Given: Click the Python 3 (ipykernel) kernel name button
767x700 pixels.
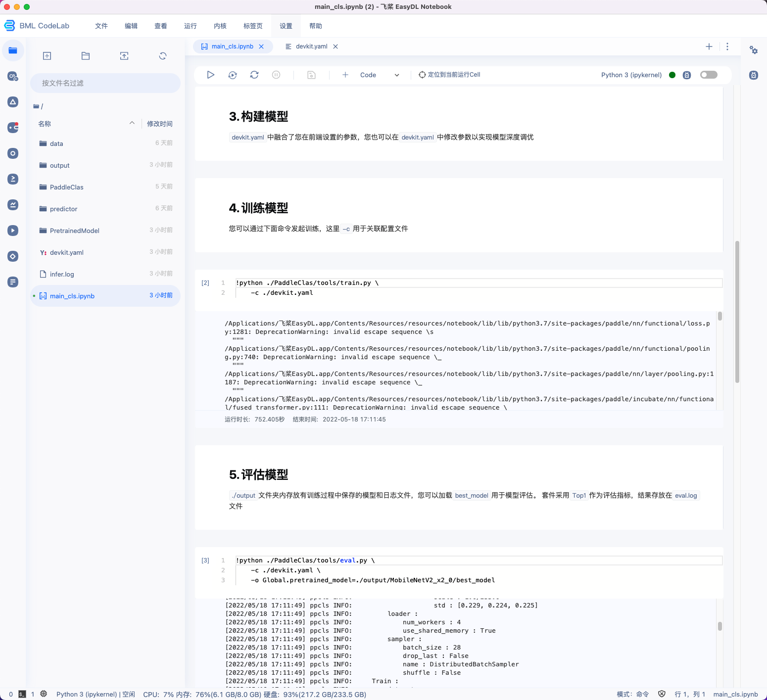Looking at the screenshot, I should (631, 75).
